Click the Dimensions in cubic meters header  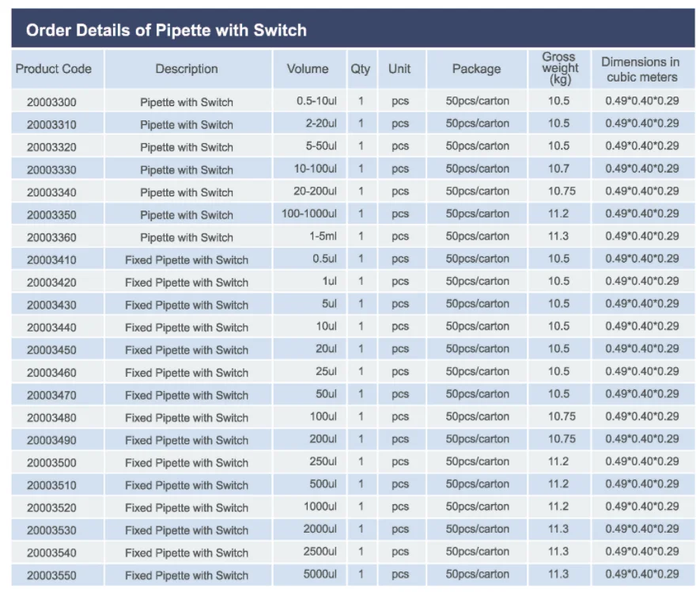[640, 69]
